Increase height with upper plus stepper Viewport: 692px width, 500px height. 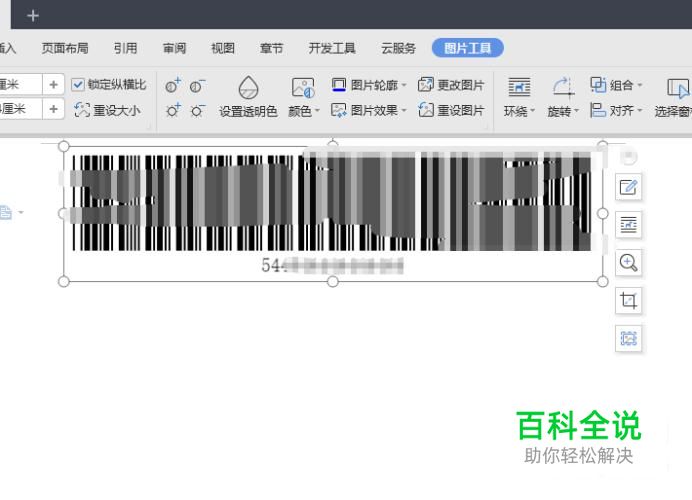pyautogui.click(x=53, y=84)
